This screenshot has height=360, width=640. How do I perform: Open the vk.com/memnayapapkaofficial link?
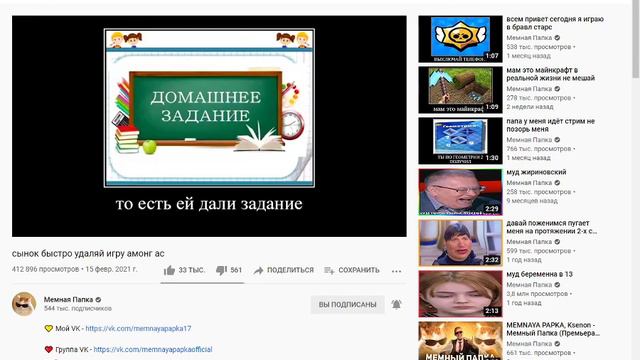[153, 349]
